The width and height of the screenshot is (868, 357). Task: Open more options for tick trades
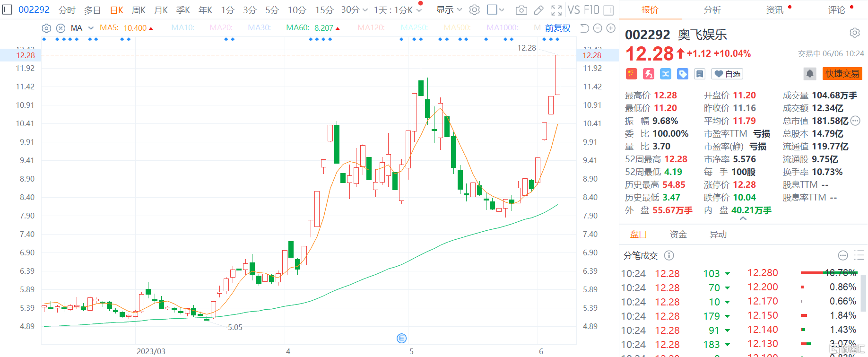(843, 256)
